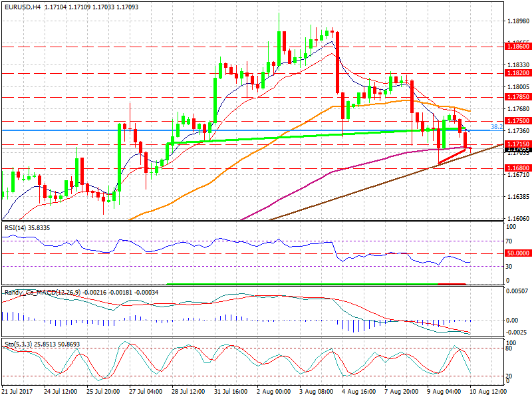Click the 1.18980 price scale value
Image resolution: width=532 pixels, height=399 pixels.
click(x=517, y=21)
